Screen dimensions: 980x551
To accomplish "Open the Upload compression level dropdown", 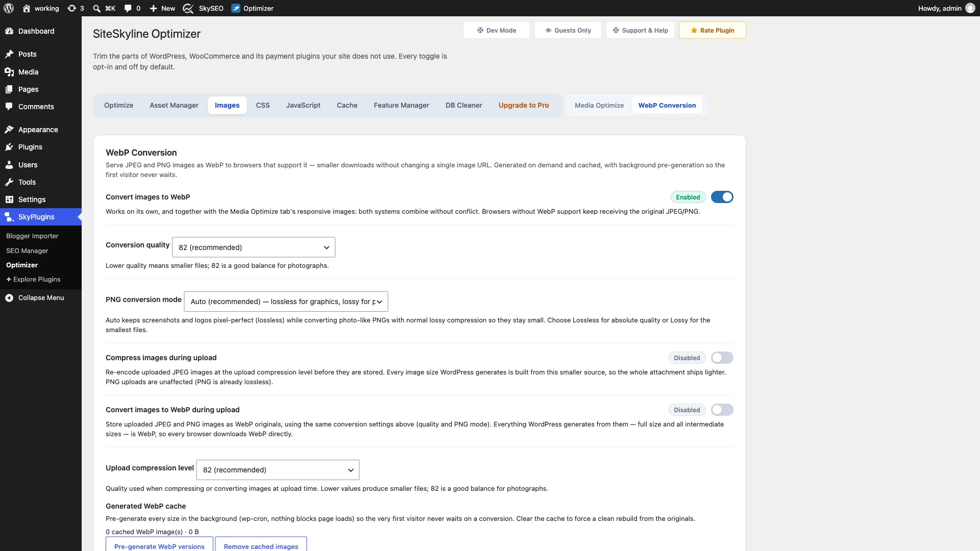I will [x=278, y=470].
